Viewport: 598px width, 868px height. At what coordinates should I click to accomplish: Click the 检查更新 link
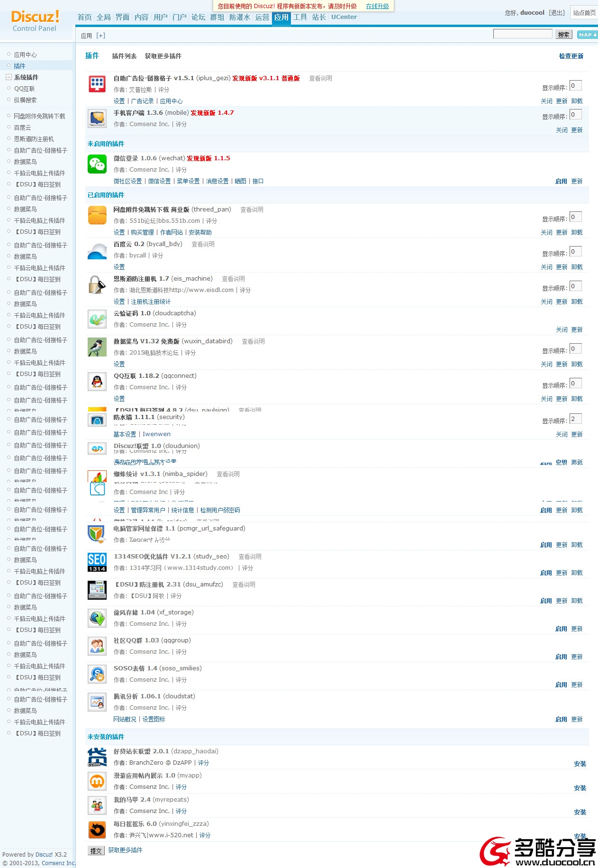(571, 56)
